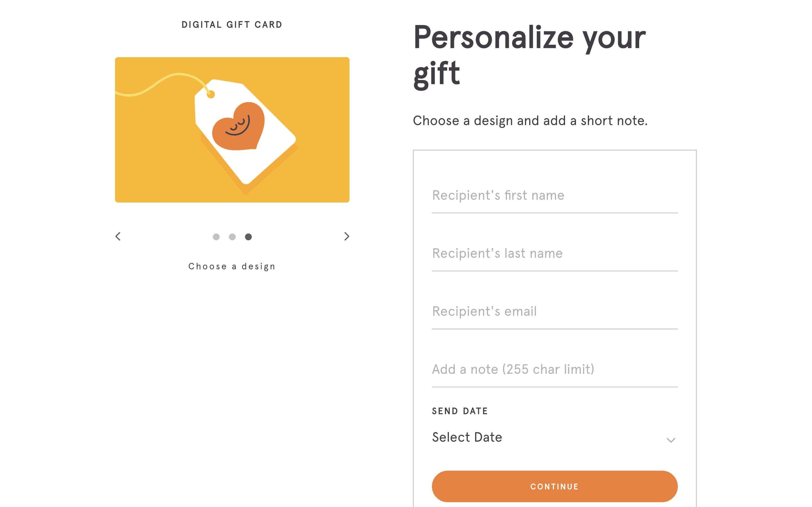The image size is (812, 507).
Task: Select the first carousel dot
Action: (x=216, y=237)
